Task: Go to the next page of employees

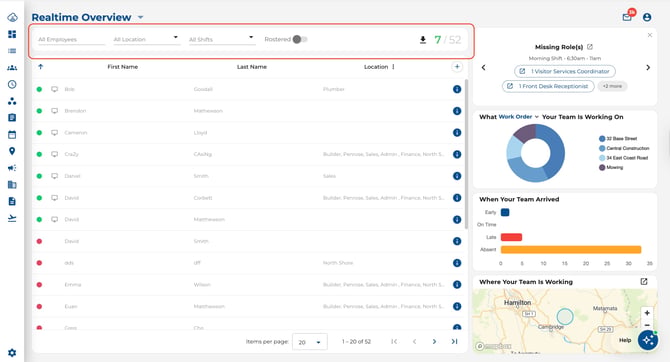Action: [x=434, y=341]
